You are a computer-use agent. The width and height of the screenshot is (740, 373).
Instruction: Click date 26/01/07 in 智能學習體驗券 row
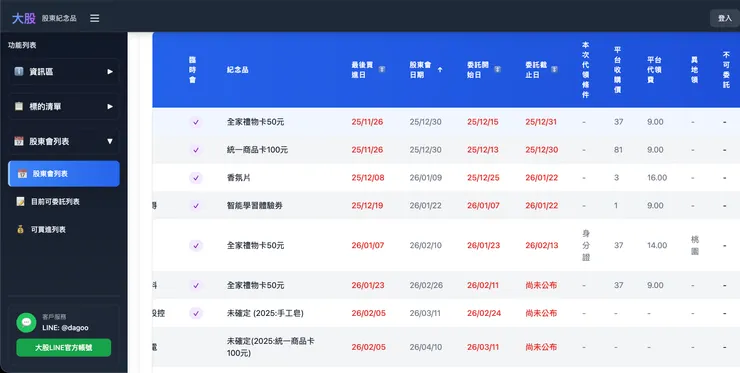point(483,205)
